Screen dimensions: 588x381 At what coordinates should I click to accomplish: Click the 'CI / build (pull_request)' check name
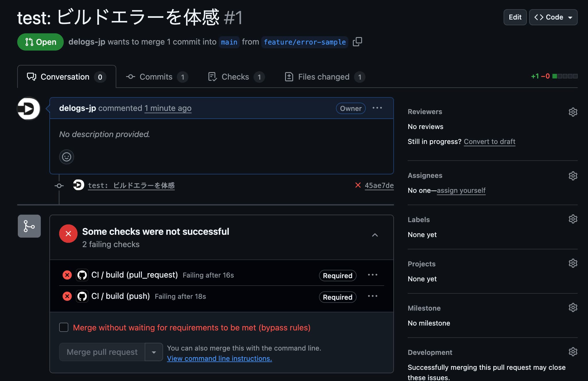tap(135, 275)
